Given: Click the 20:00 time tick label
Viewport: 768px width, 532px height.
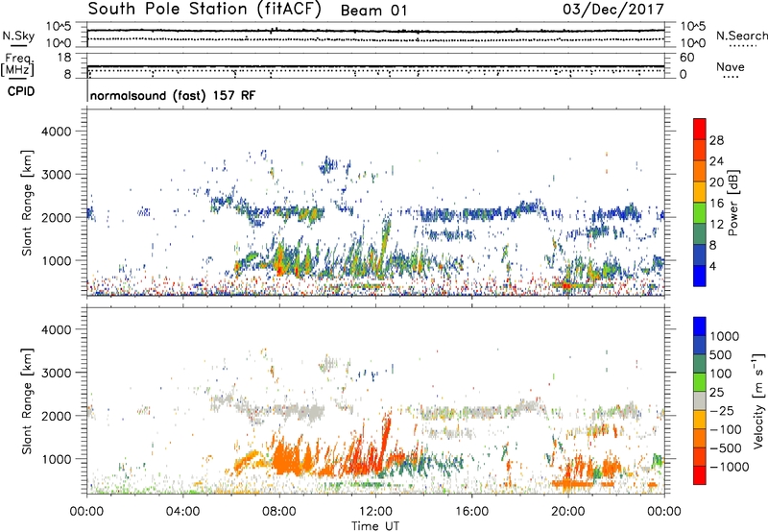Looking at the screenshot, I should coord(568,511).
